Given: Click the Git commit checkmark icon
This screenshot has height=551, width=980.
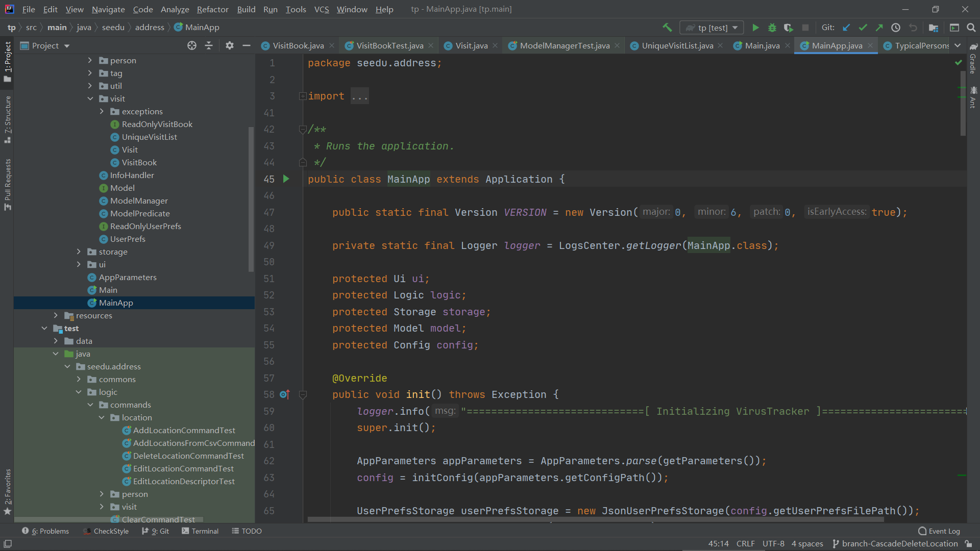Looking at the screenshot, I should 863,28.
